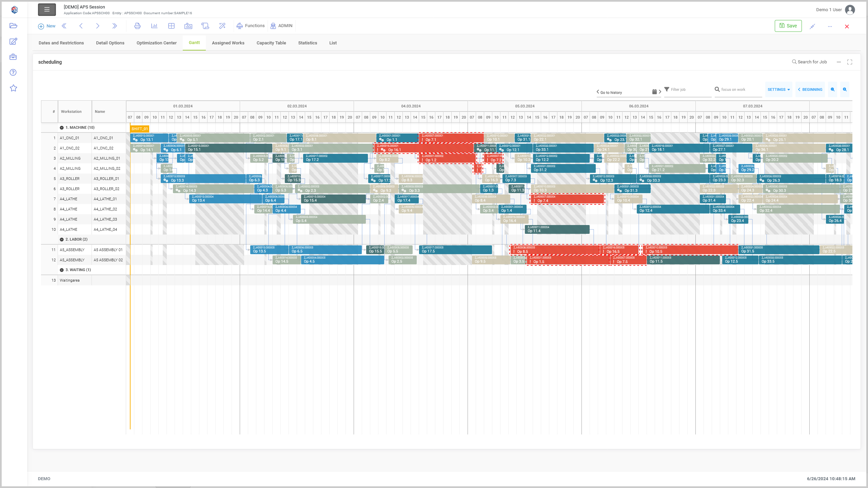
Task: Collapse the 1. MACHINE (10) group
Action: pos(62,128)
